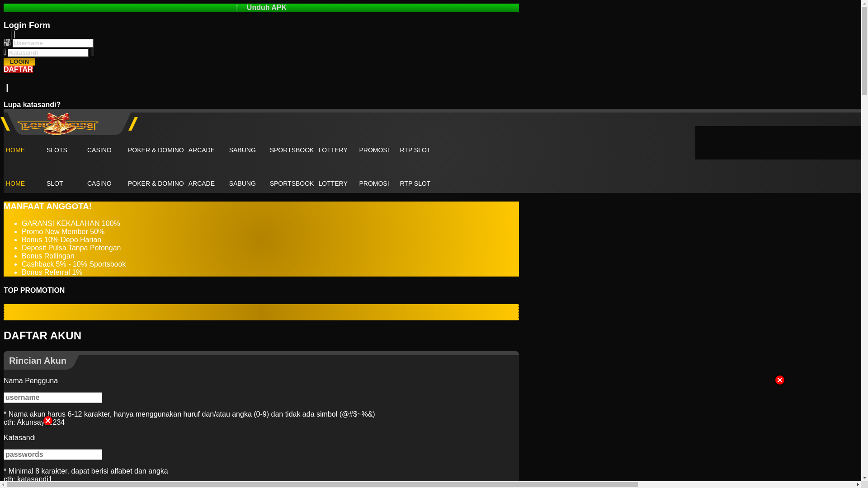Click the text Deposit Pulsa Tanpa Potongan
Image resolution: width=868 pixels, height=488 pixels.
tap(71, 248)
